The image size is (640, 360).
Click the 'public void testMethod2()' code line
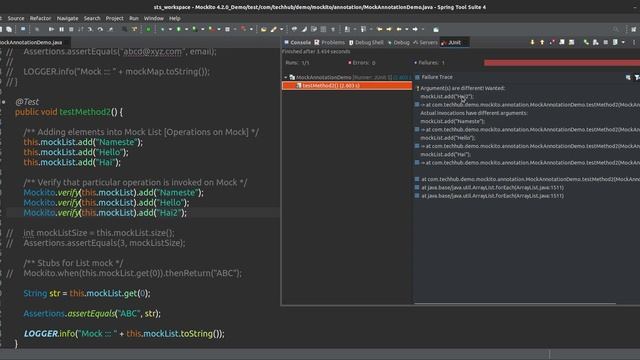[69, 112]
